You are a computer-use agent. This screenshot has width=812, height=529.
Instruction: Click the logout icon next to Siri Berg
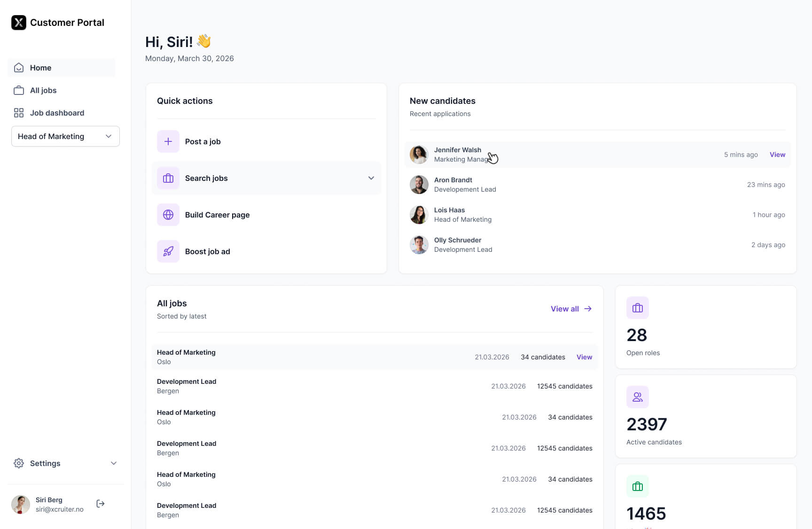[100, 504]
